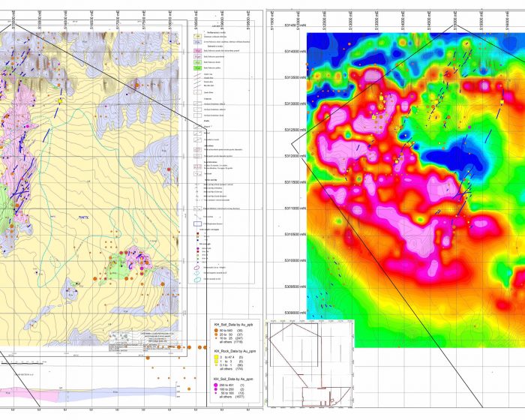Image resolution: width=525 pixels, height=420 pixels.
Task: Click the small orange dot for 10 to 25
Action: pyautogui.click(x=217, y=339)
